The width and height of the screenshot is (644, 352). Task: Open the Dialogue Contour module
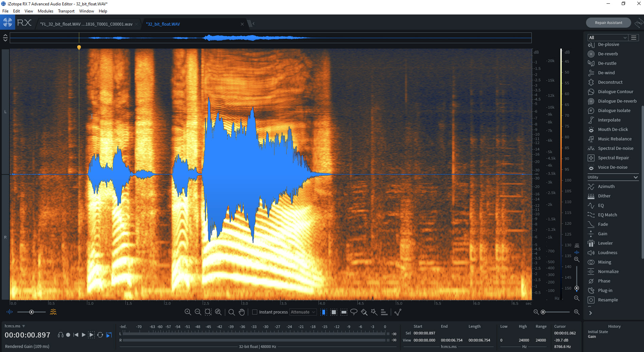click(x=615, y=91)
